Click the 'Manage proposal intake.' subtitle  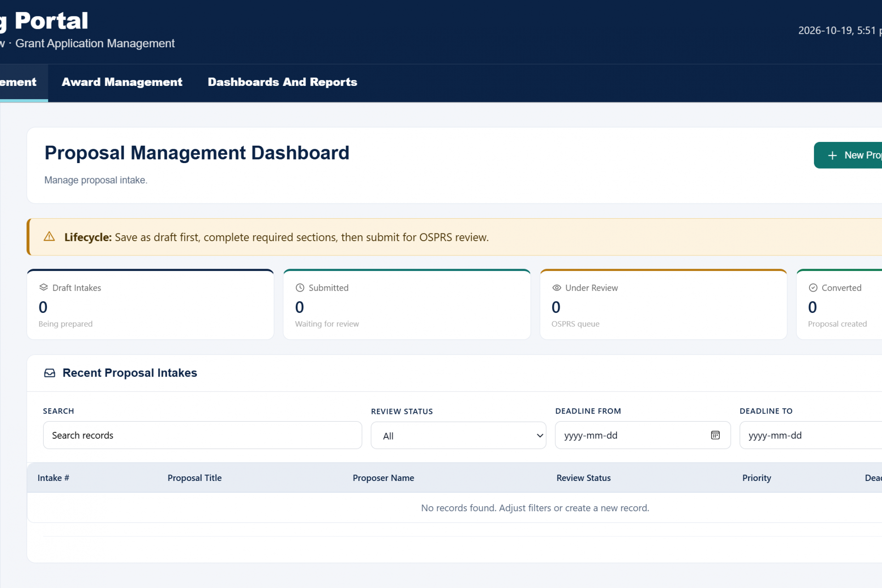[x=96, y=180]
